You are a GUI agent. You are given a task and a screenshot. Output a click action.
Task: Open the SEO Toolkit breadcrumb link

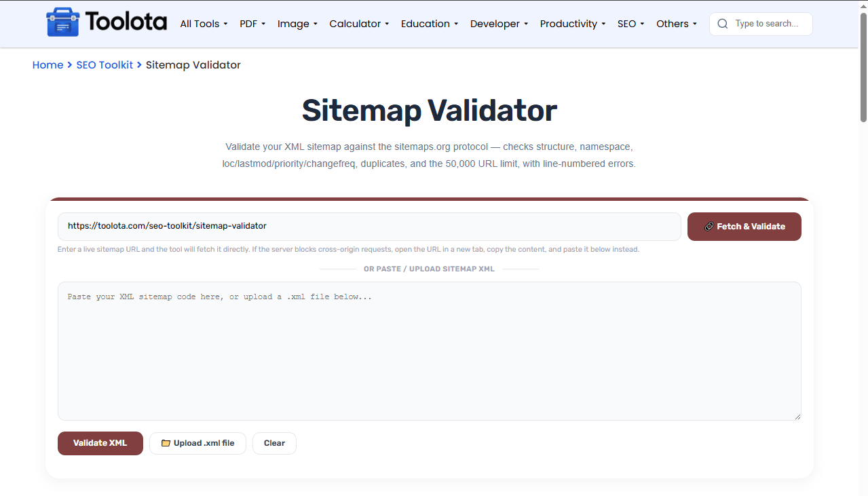105,65
